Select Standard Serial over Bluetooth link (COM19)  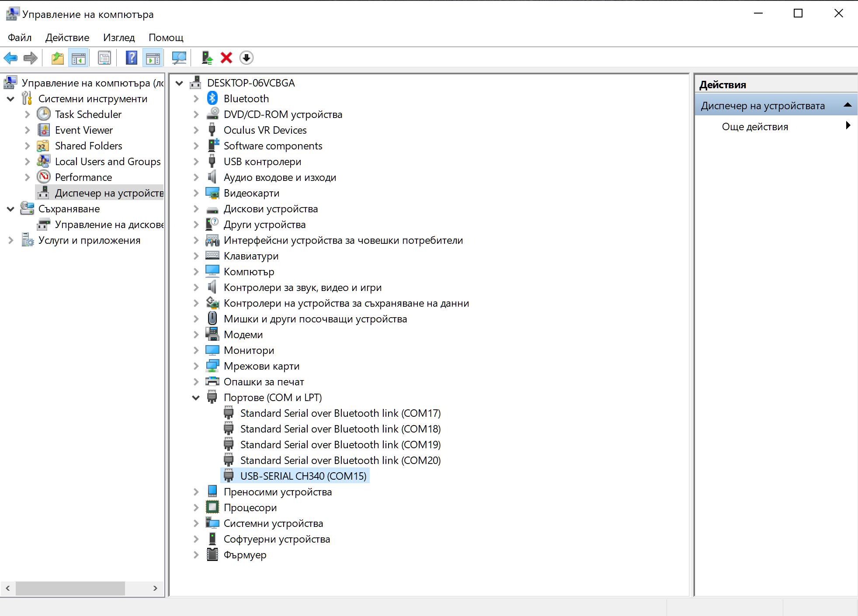[x=340, y=444]
